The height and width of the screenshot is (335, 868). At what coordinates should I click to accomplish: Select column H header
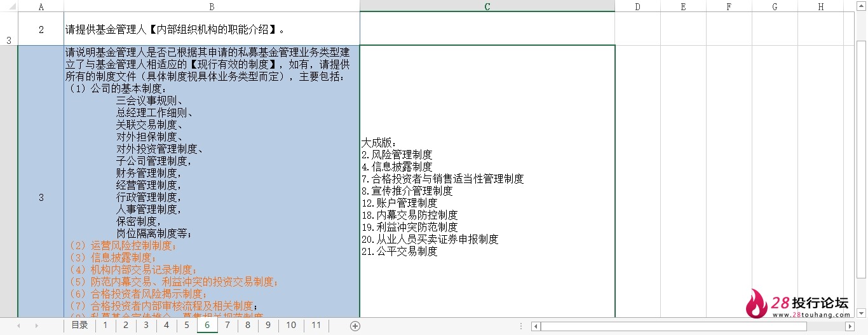click(820, 6)
